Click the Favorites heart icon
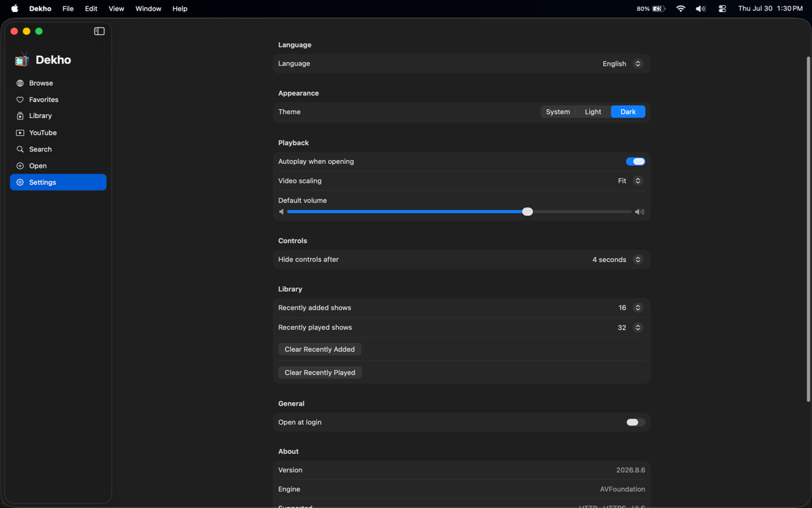812x508 pixels. (x=20, y=100)
